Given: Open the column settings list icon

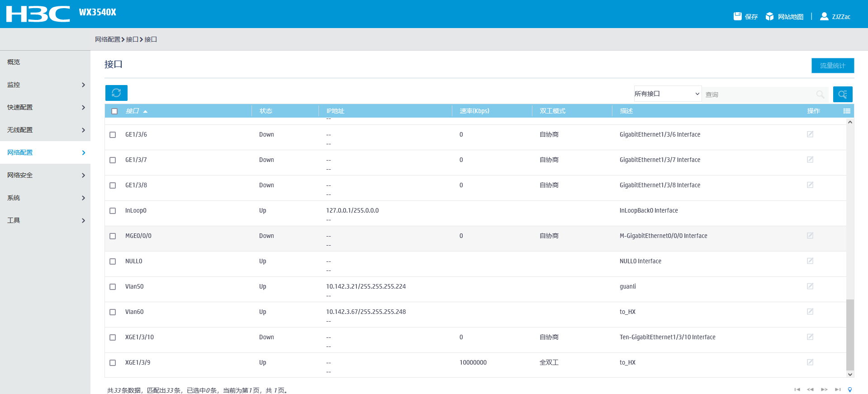Looking at the screenshot, I should (x=847, y=111).
